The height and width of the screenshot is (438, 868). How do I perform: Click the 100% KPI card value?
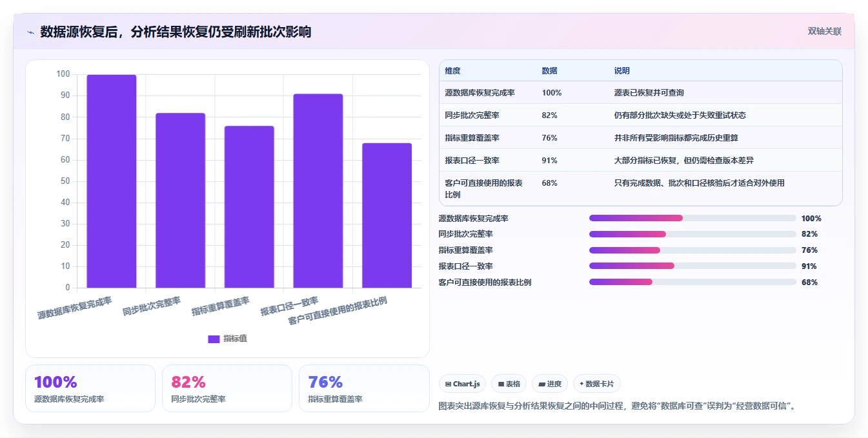pos(56,383)
